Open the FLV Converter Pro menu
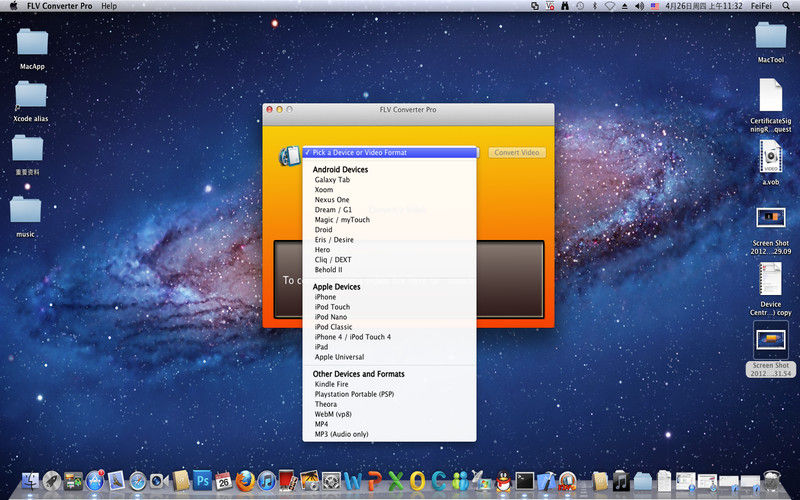Image resolution: width=800 pixels, height=500 pixels. click(60, 6)
